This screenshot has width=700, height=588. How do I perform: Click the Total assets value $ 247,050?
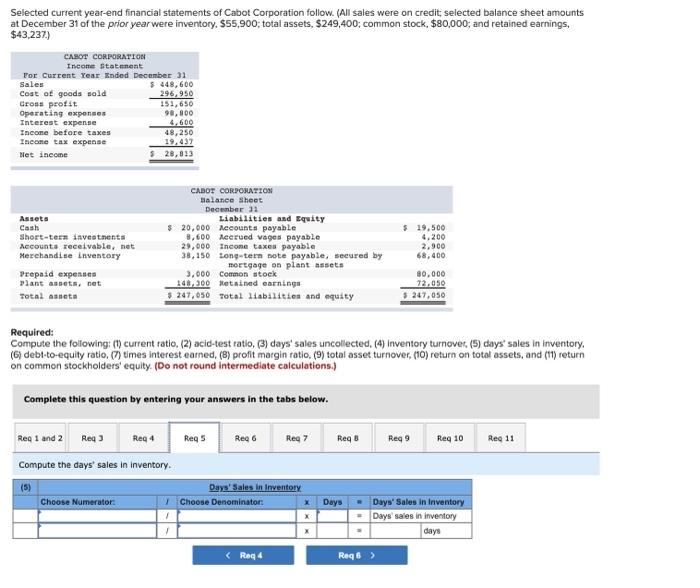188,296
